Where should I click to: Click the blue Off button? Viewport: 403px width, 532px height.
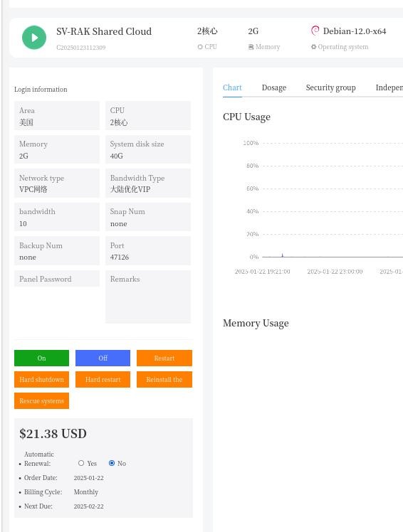click(x=103, y=358)
